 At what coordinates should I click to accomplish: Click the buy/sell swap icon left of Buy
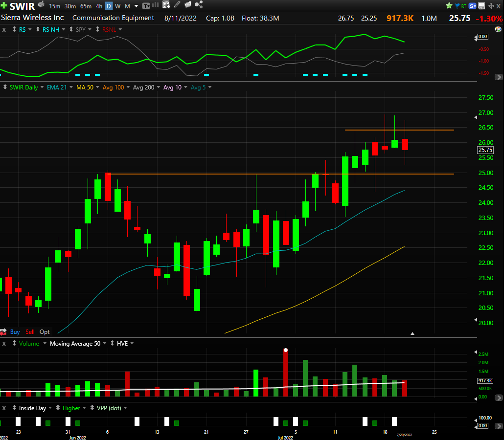click(3, 332)
